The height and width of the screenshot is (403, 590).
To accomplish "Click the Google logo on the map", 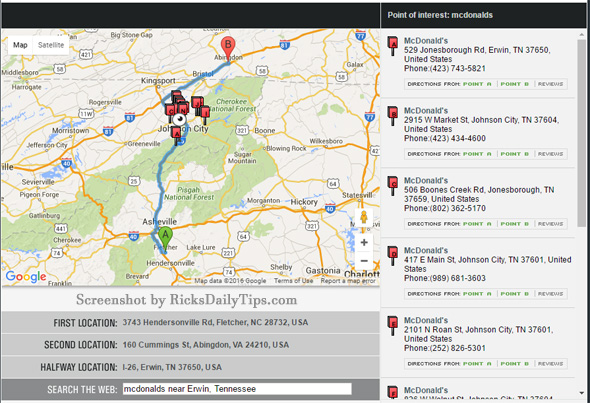I will [26, 277].
